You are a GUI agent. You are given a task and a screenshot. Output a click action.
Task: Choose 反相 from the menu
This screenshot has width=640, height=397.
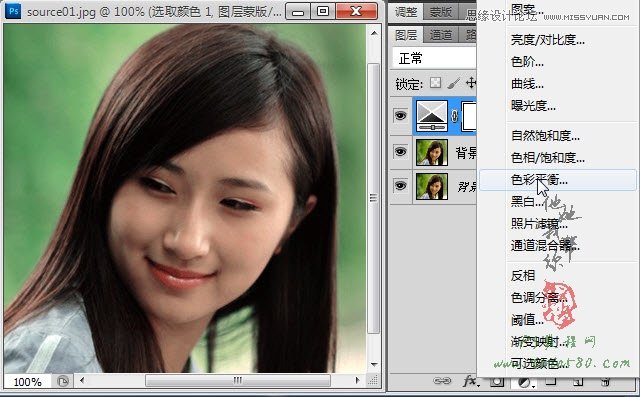point(523,275)
